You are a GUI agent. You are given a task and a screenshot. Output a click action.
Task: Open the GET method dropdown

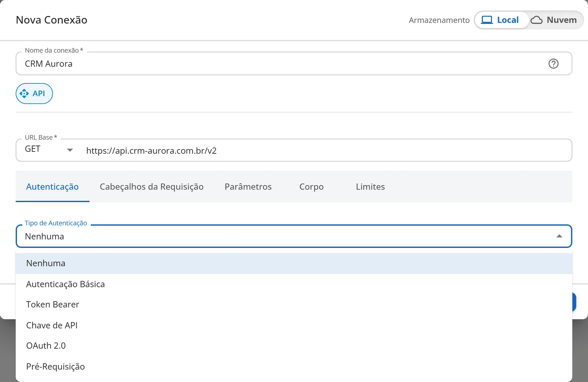point(49,150)
